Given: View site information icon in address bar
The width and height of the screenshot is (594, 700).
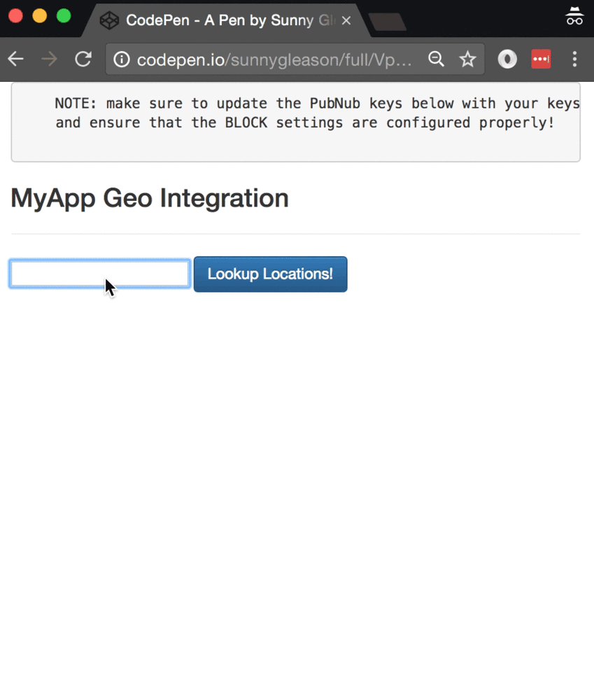Looking at the screenshot, I should click(122, 59).
